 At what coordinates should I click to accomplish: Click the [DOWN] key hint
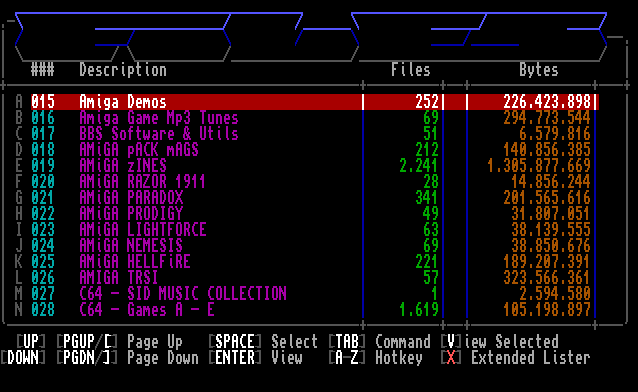[x=23, y=358]
